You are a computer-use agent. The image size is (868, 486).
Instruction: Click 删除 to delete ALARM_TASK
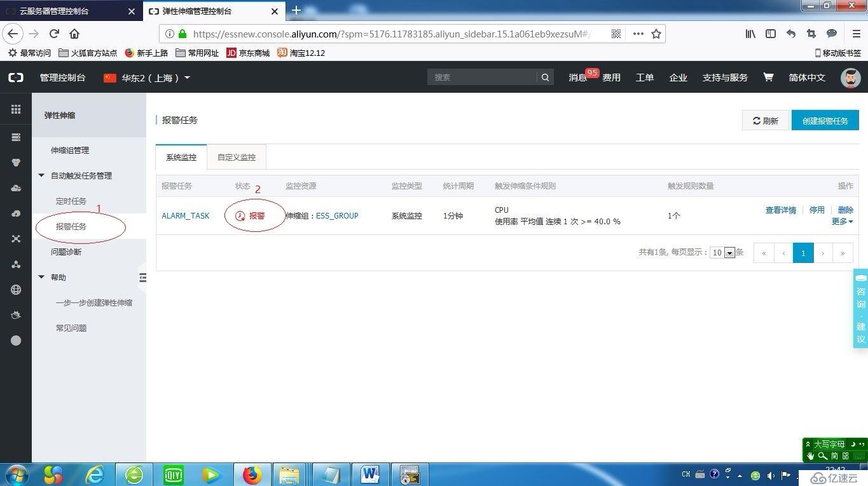[x=846, y=210]
